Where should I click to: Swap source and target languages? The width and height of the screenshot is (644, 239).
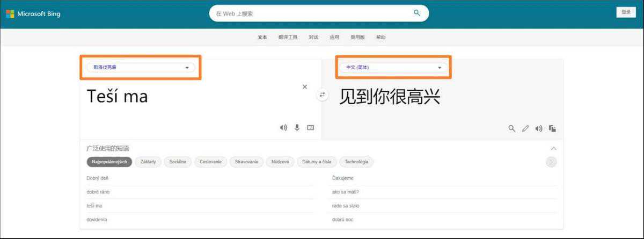coord(322,95)
